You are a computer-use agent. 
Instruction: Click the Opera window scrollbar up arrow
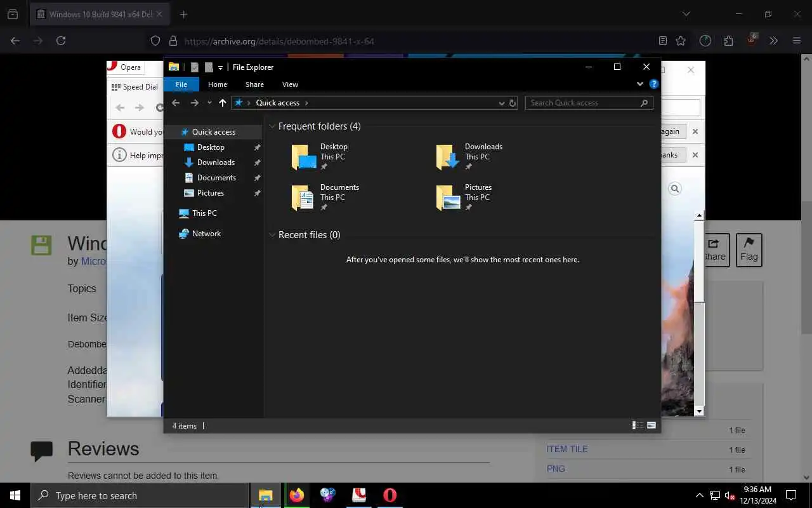[699, 216]
